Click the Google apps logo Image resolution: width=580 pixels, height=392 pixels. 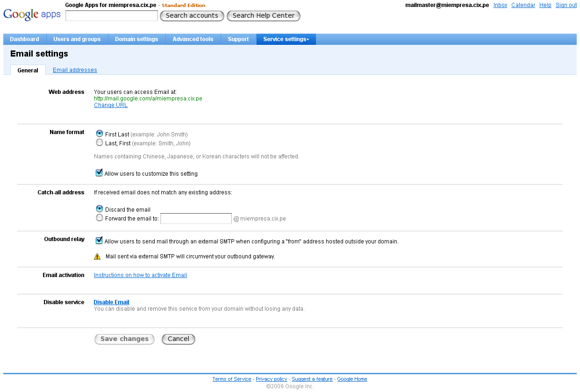(32, 14)
